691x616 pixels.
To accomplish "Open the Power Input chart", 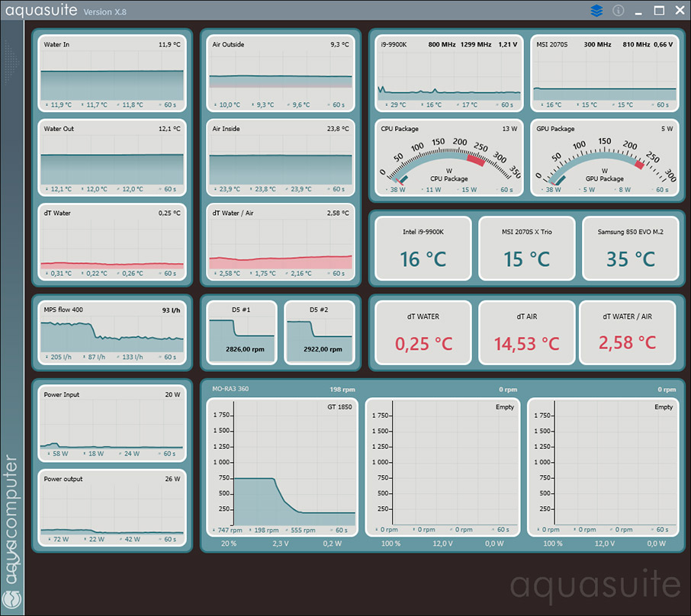I will click(112, 423).
